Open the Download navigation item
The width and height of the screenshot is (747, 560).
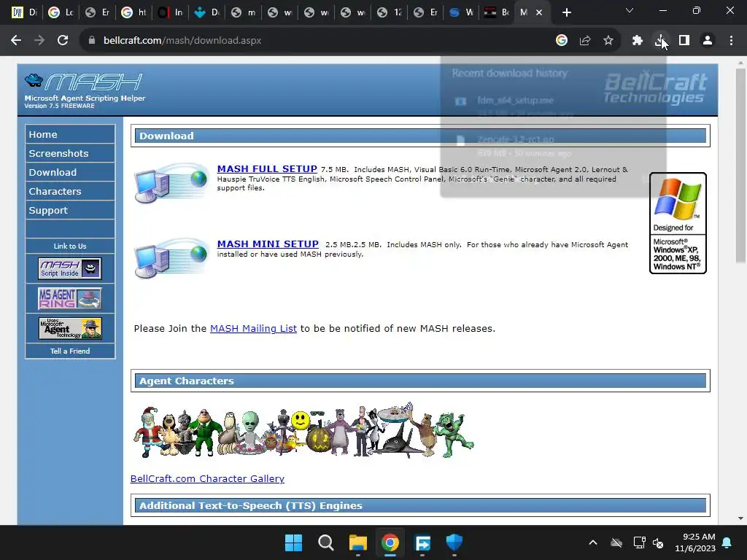click(x=70, y=172)
